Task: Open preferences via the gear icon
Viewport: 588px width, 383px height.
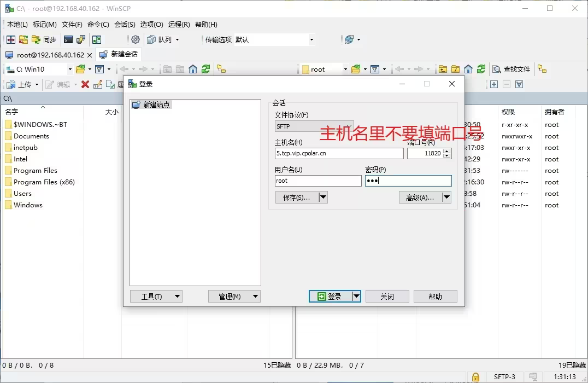Action: [x=136, y=39]
